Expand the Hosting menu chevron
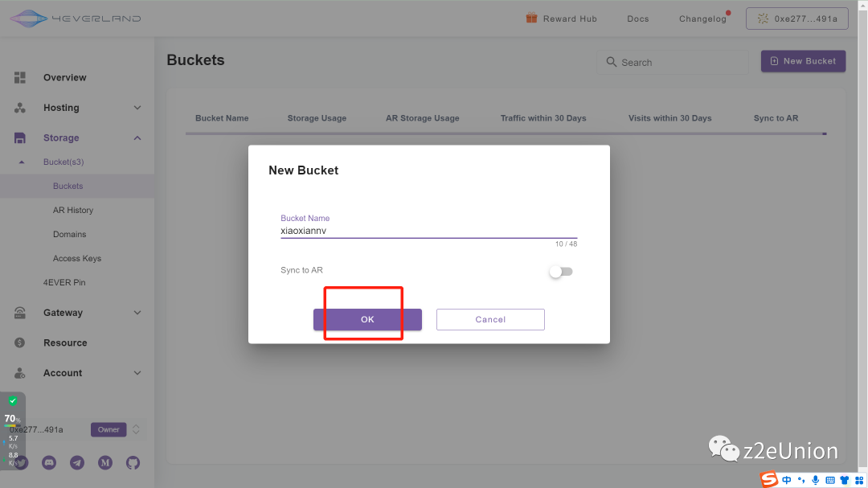This screenshot has height=488, width=868. point(137,108)
